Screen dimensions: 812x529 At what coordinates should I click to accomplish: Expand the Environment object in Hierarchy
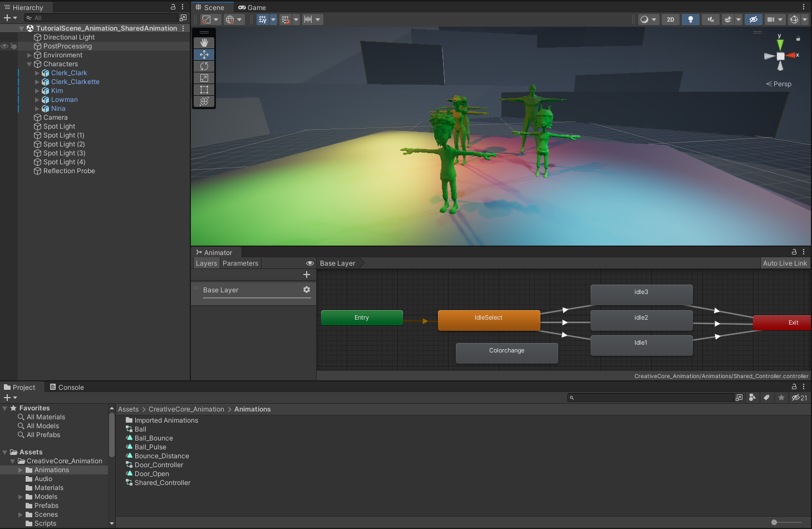[29, 55]
